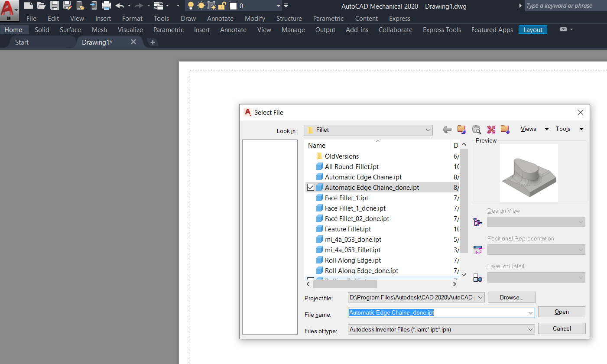Open the layer 0 dropdown list

(279, 6)
